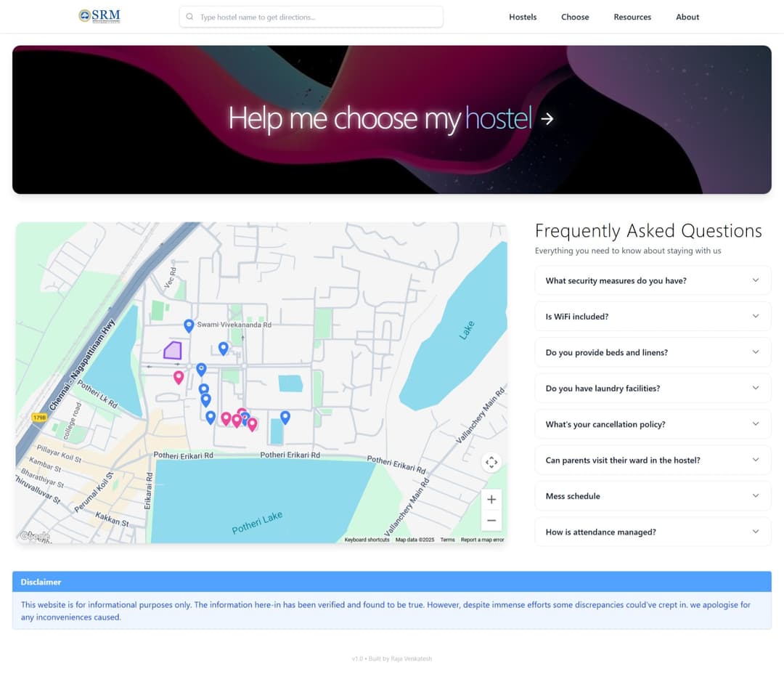Click the yellow 1798 highway badge
The width and height of the screenshot is (784, 674).
coord(38,418)
